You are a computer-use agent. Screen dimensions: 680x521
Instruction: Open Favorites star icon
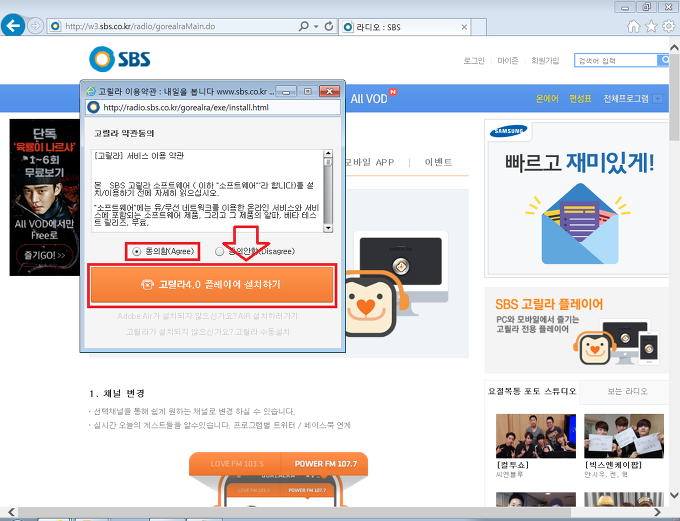(651, 26)
